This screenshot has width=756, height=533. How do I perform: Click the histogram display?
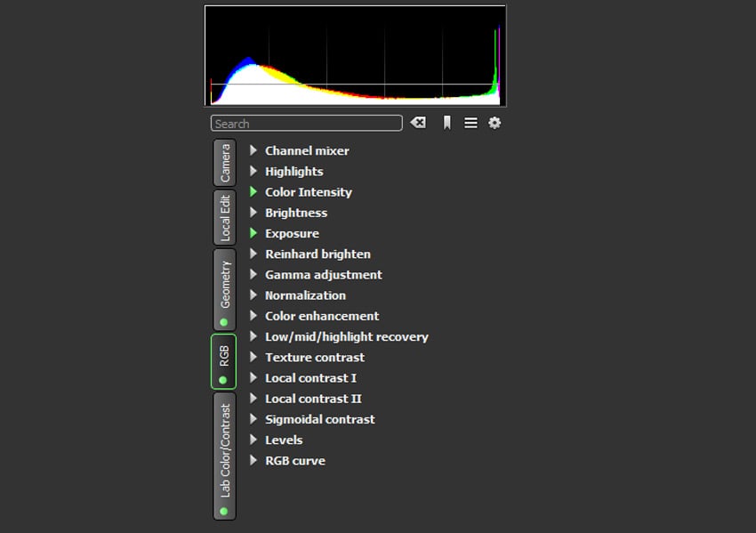[356, 55]
